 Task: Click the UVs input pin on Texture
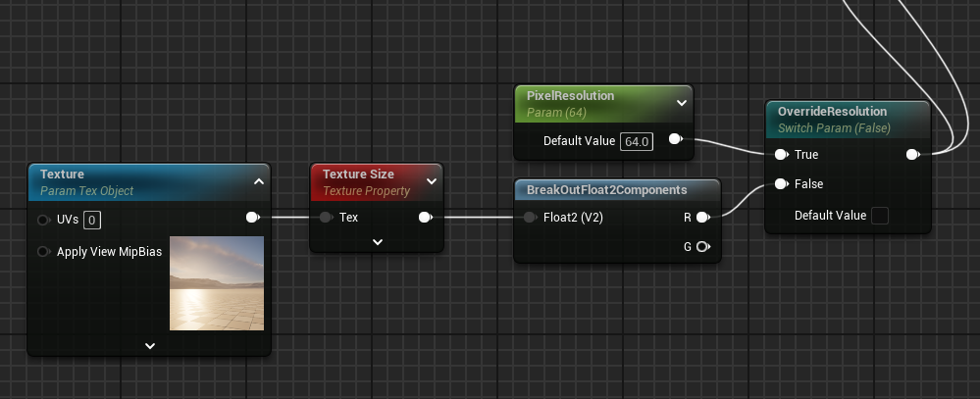(x=44, y=220)
